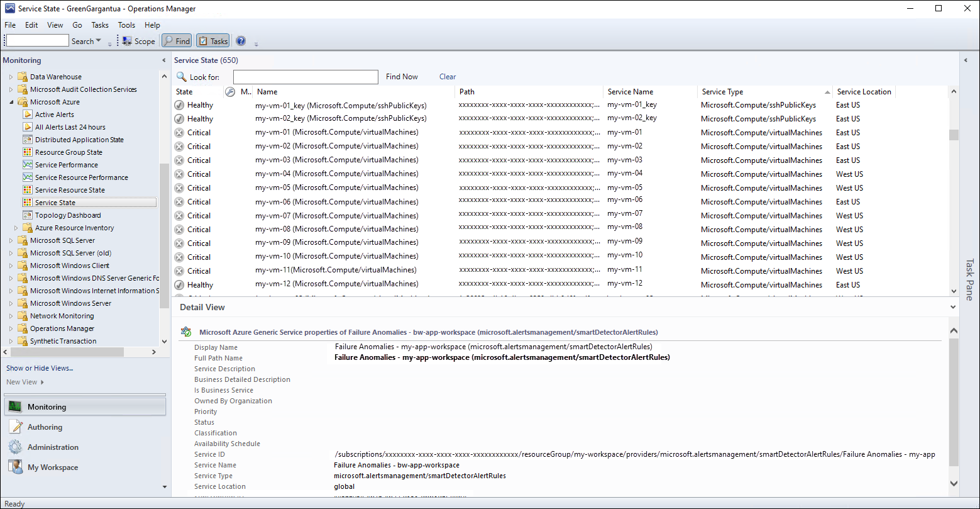The width and height of the screenshot is (980, 509).
Task: Click the Detail View vertical scrollbar thumb
Action: pos(954,403)
